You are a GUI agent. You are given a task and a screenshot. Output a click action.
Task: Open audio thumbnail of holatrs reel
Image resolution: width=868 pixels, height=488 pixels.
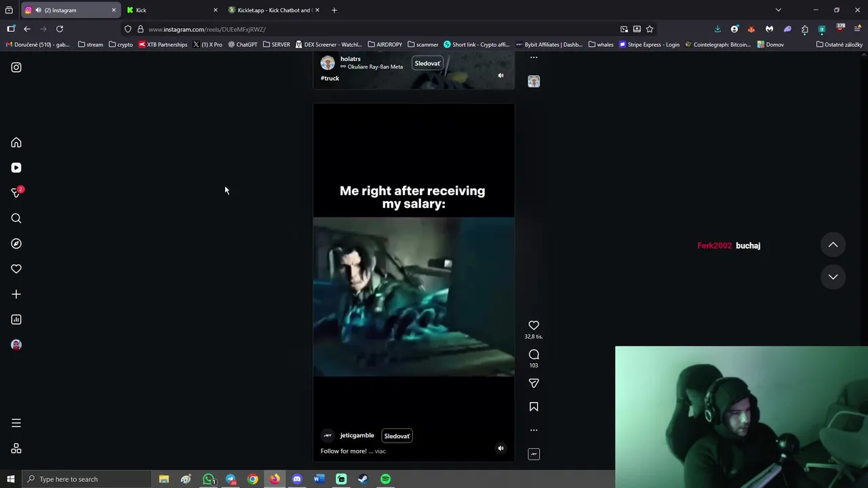coord(534,81)
